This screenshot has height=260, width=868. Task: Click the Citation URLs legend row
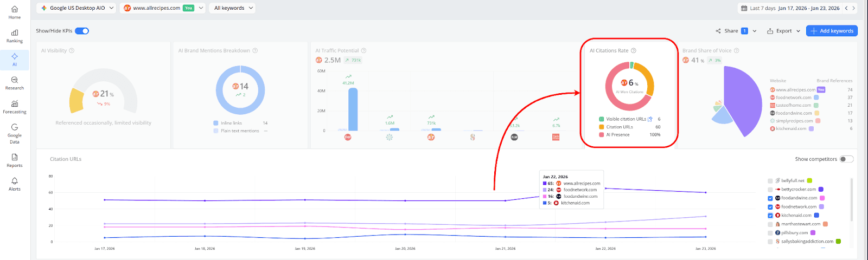(630, 127)
